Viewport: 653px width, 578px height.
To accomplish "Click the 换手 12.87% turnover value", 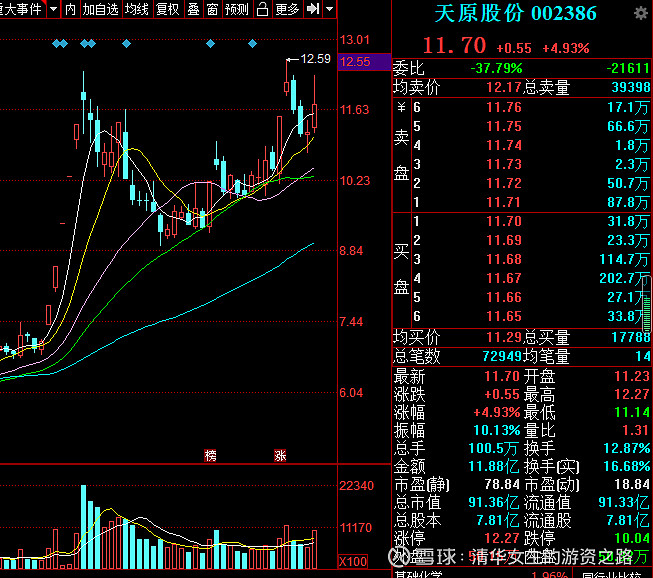I will (x=626, y=448).
